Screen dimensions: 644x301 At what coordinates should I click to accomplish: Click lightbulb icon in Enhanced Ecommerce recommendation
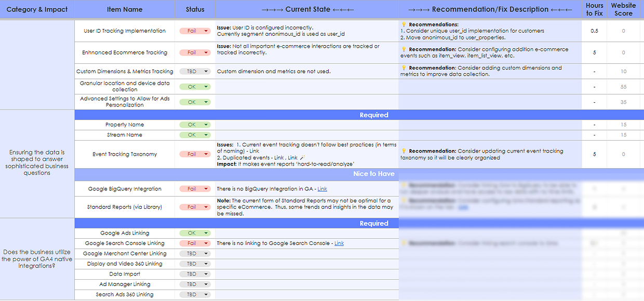(x=404, y=49)
